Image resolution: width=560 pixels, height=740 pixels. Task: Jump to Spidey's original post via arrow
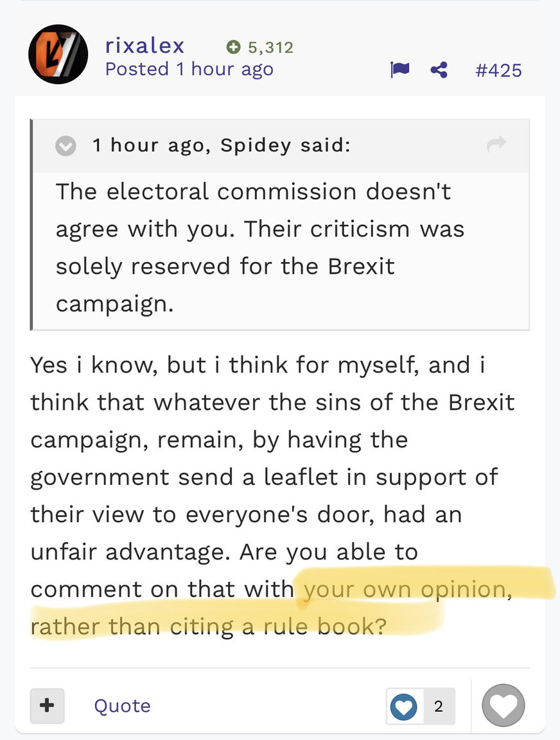(496, 145)
